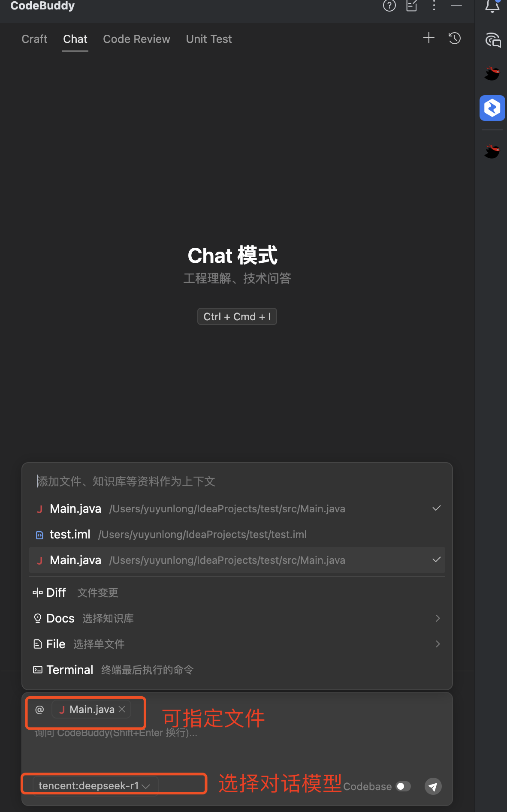Image resolution: width=507 pixels, height=812 pixels.
Task: Switch to the Craft tab
Action: pos(34,39)
